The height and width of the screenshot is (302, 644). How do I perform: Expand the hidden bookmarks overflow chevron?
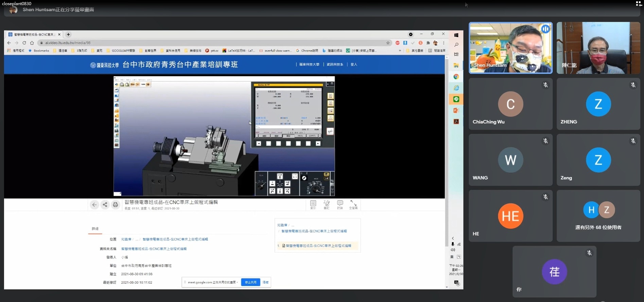pyautogui.click(x=400, y=51)
